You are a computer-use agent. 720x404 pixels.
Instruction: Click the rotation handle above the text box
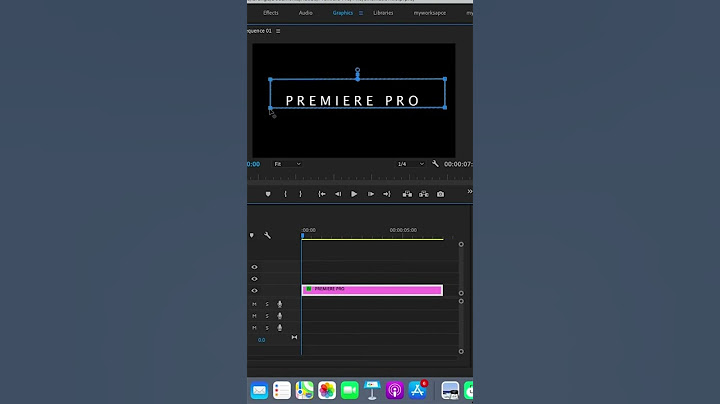[357, 70]
